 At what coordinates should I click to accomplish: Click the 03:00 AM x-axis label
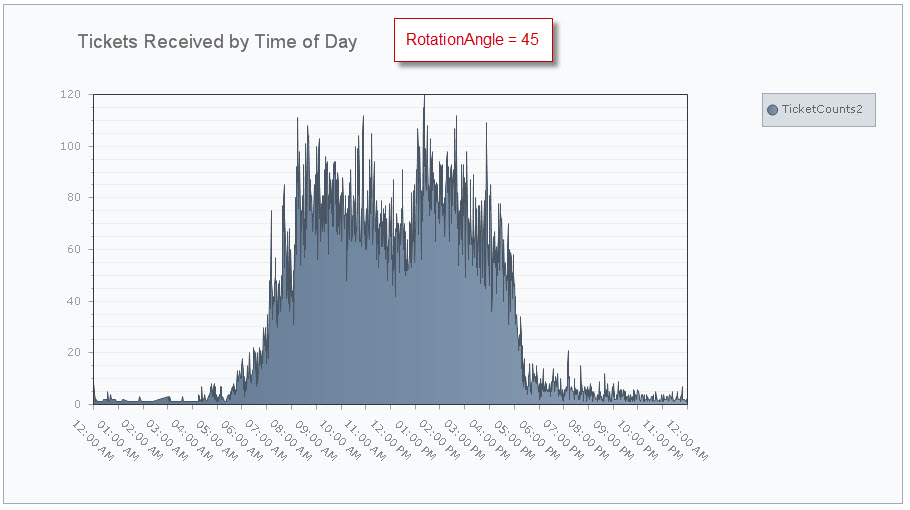[167, 440]
